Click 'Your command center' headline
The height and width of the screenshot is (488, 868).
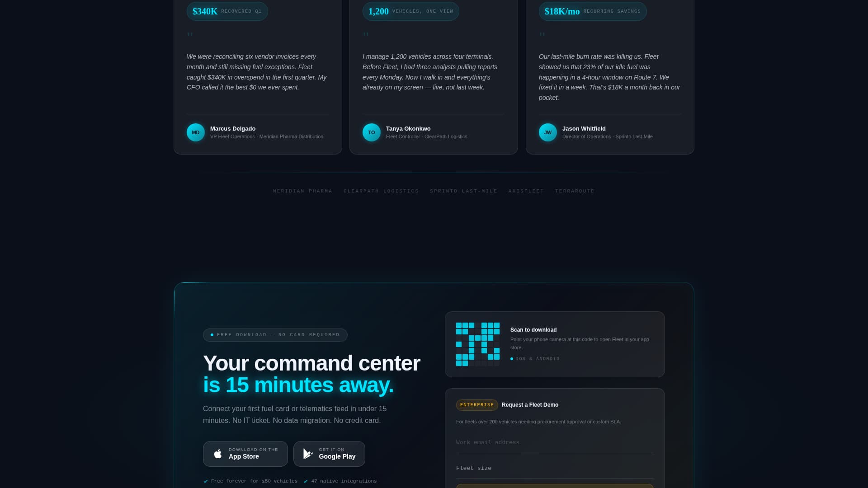point(311,363)
